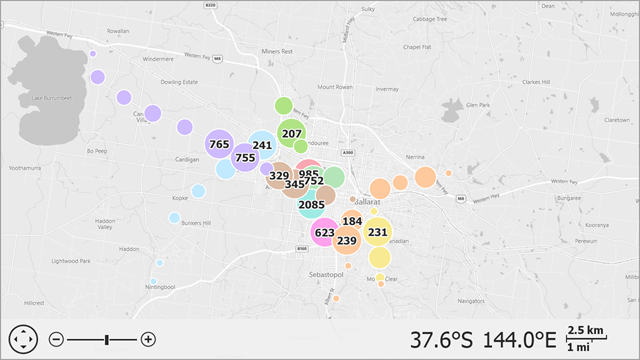
Task: Select the teal bubble labeled 2085
Action: (311, 204)
